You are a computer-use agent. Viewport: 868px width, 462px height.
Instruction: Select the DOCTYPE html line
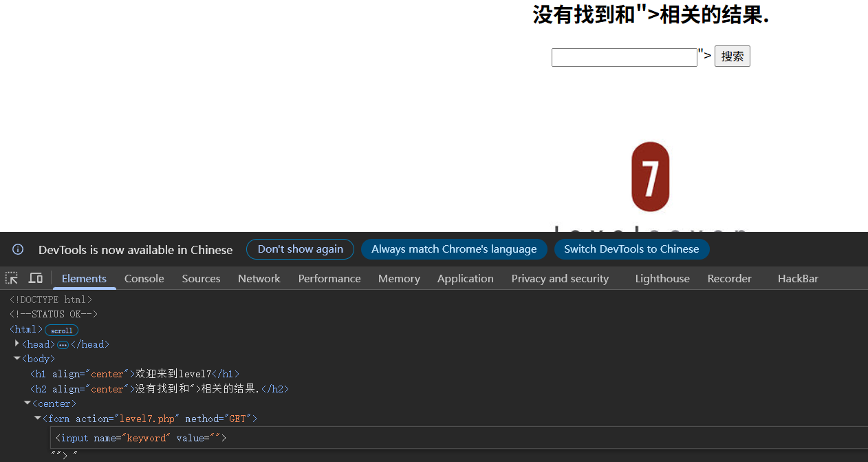point(51,300)
